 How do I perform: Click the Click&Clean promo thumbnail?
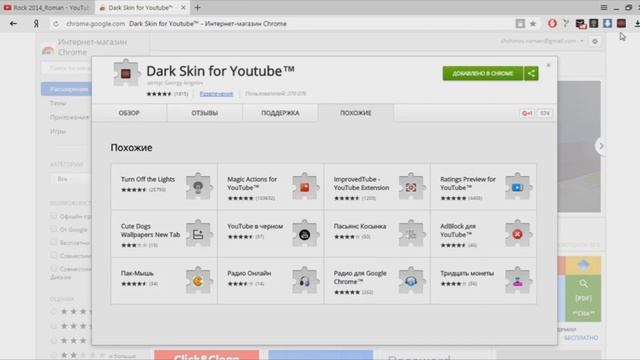point(207,355)
